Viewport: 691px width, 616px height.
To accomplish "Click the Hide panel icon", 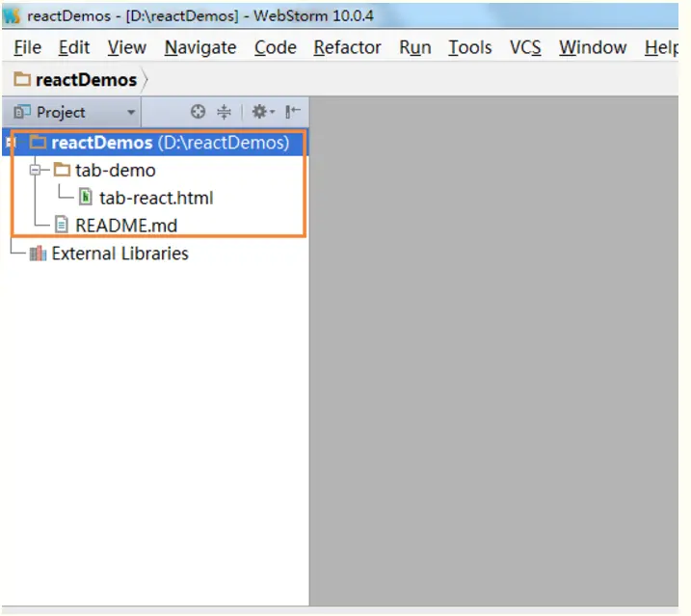I will tap(293, 112).
